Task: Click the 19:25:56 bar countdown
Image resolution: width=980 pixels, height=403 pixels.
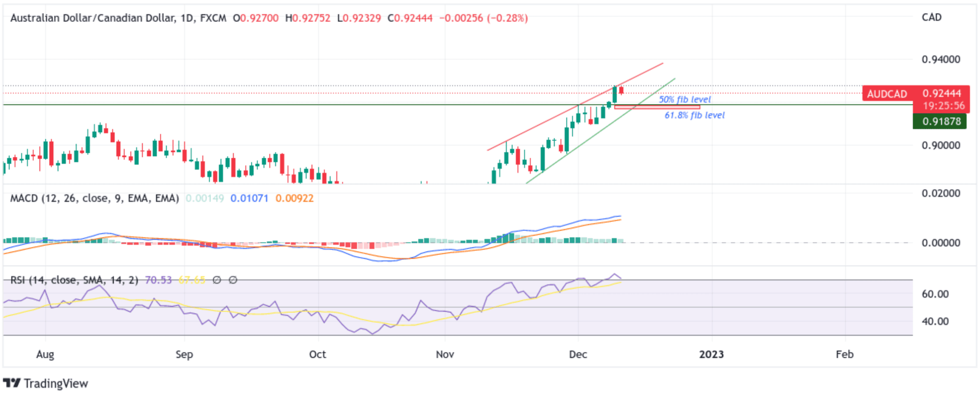Action: pyautogui.click(x=943, y=106)
